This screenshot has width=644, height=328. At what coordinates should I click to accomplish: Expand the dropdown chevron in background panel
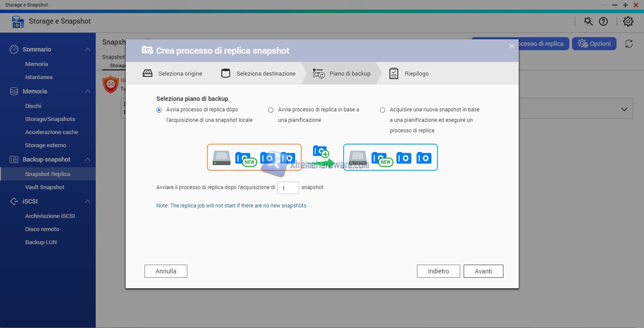click(624, 109)
